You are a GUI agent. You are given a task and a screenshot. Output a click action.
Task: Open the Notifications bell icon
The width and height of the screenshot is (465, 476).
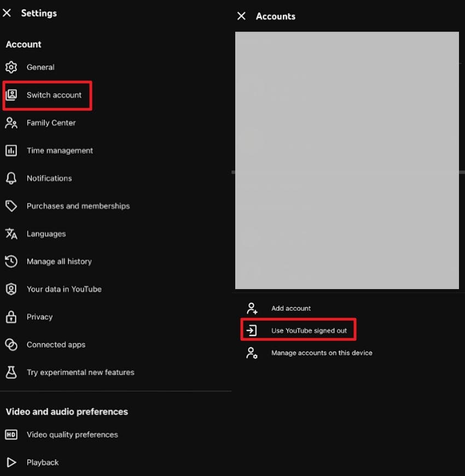pos(11,178)
